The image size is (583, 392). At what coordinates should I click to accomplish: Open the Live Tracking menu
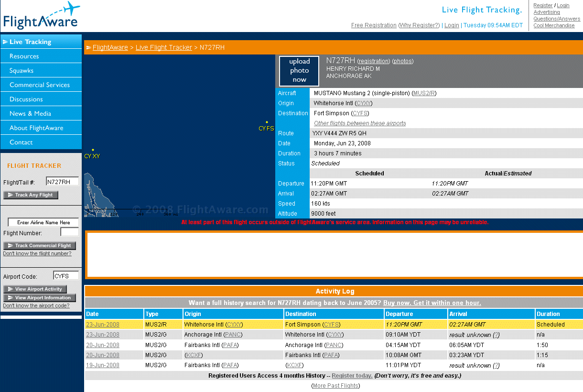tap(41, 42)
